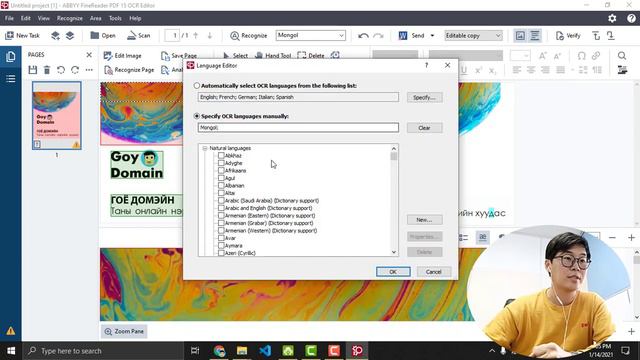Click the Clear button

click(x=424, y=128)
